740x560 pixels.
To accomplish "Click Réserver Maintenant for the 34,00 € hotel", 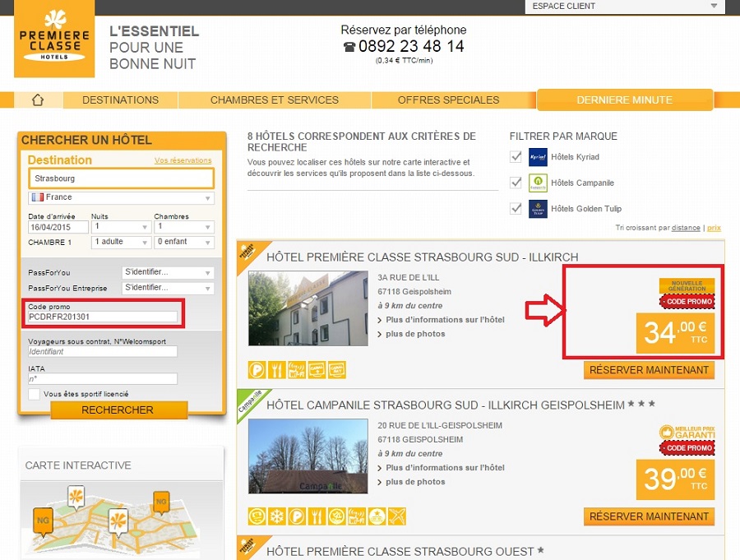I will point(649,370).
